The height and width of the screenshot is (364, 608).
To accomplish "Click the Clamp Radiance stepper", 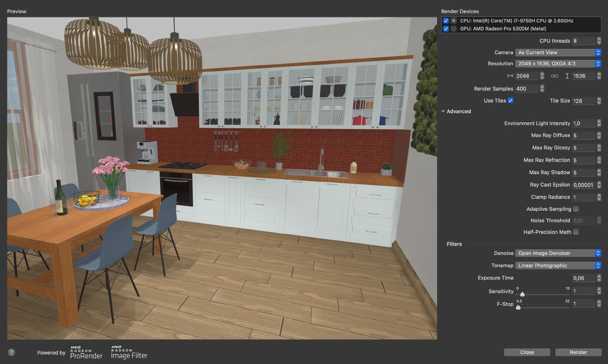I will 599,197.
